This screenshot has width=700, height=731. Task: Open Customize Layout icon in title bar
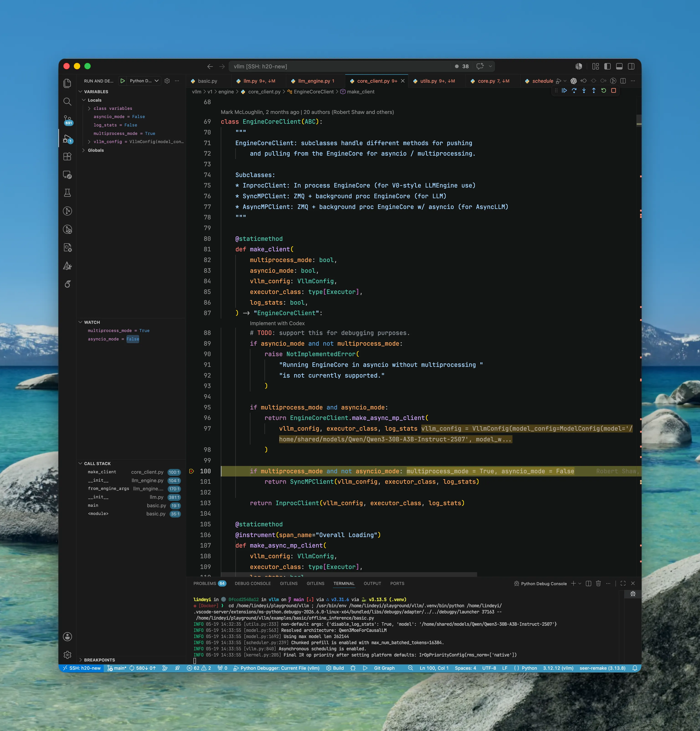tap(596, 66)
